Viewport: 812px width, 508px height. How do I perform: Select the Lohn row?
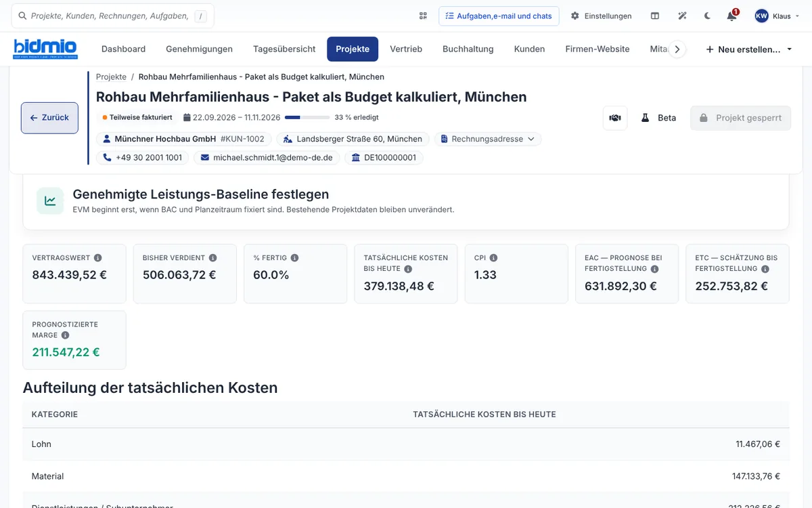[406, 444]
